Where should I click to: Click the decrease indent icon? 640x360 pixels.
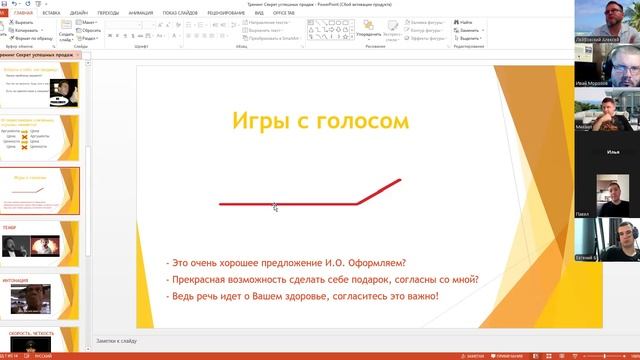(x=216, y=25)
